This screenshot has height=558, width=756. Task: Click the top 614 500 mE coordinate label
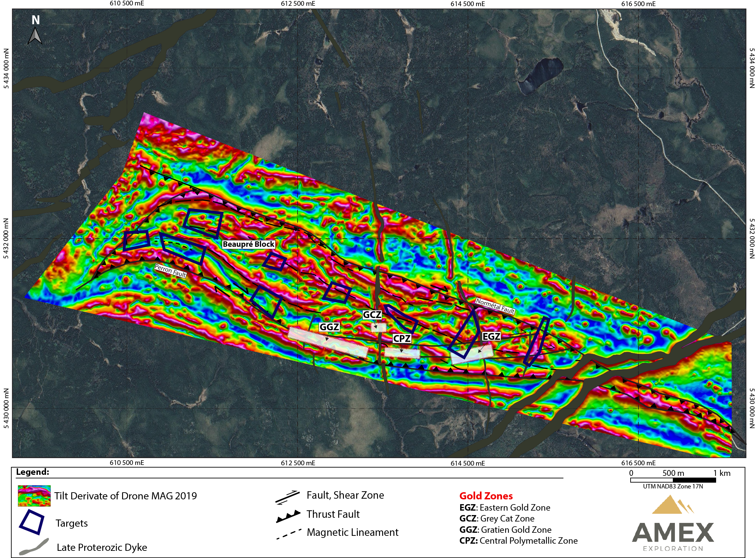[468, 4]
